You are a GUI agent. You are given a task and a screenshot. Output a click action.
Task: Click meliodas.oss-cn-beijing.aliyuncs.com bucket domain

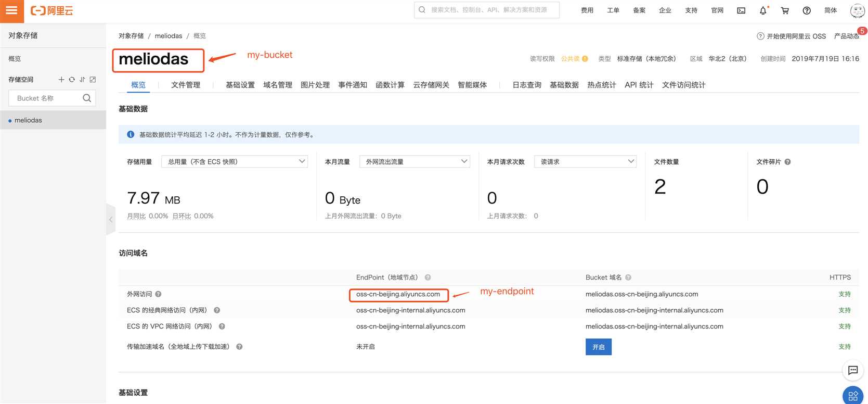click(642, 294)
